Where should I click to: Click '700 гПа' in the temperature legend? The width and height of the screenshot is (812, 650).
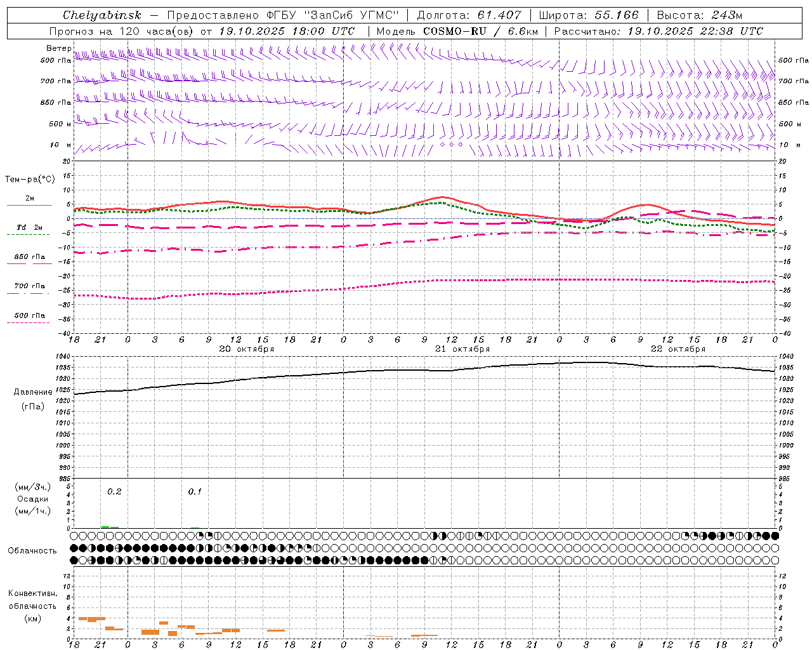click(30, 286)
